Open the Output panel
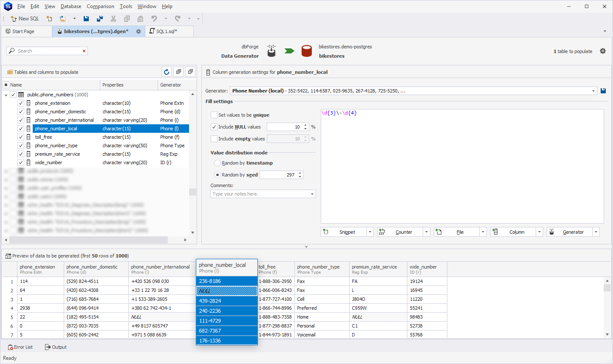 (56, 347)
